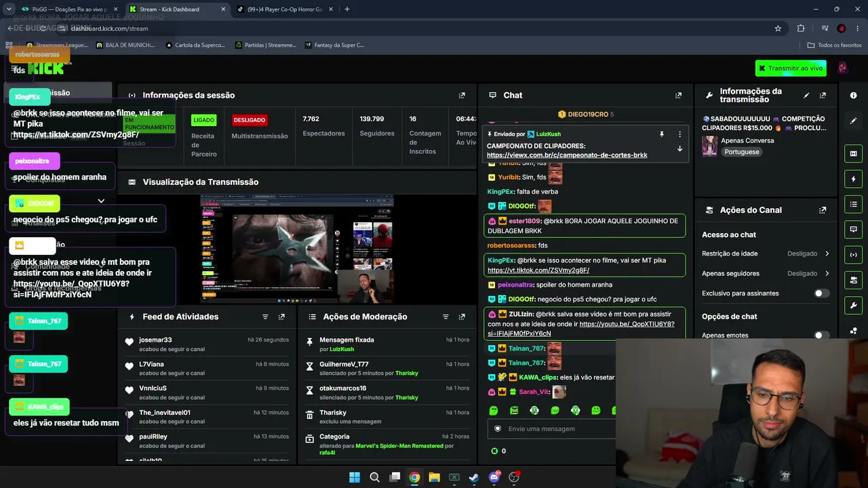Filter the Ações de Moderação list
The image size is (868, 488).
(x=446, y=317)
